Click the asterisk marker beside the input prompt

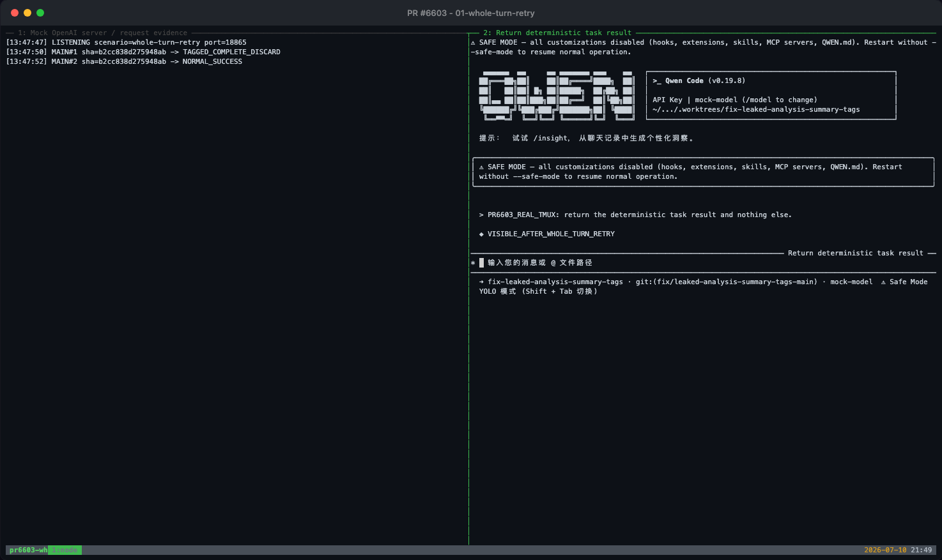(x=473, y=262)
